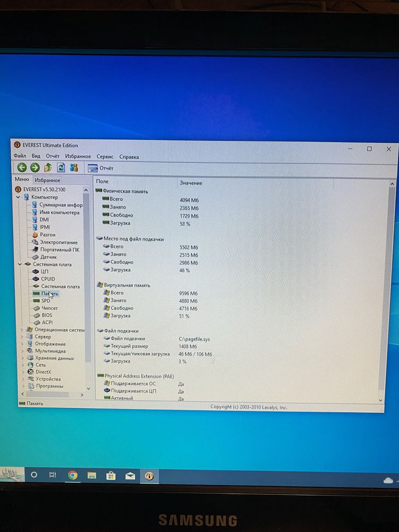Viewport: 399px width, 532px height.
Task: Open the Сервис menu
Action: pos(105,157)
